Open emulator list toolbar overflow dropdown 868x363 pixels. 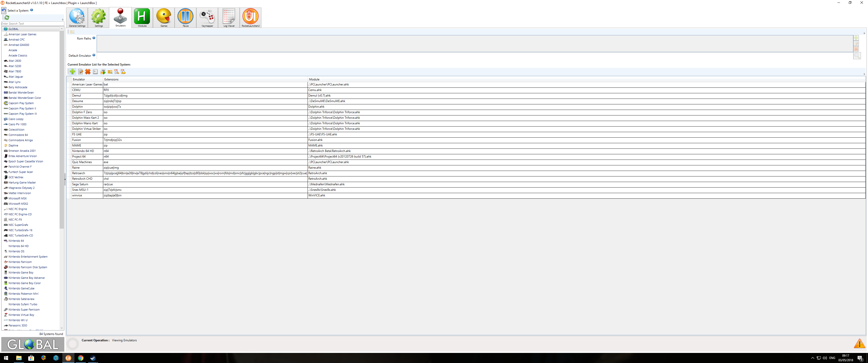click(864, 74)
